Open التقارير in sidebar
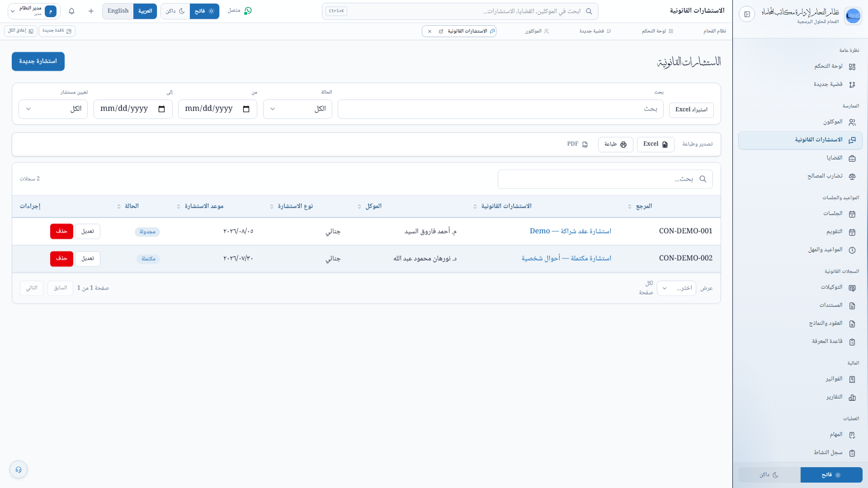 [x=800, y=397]
